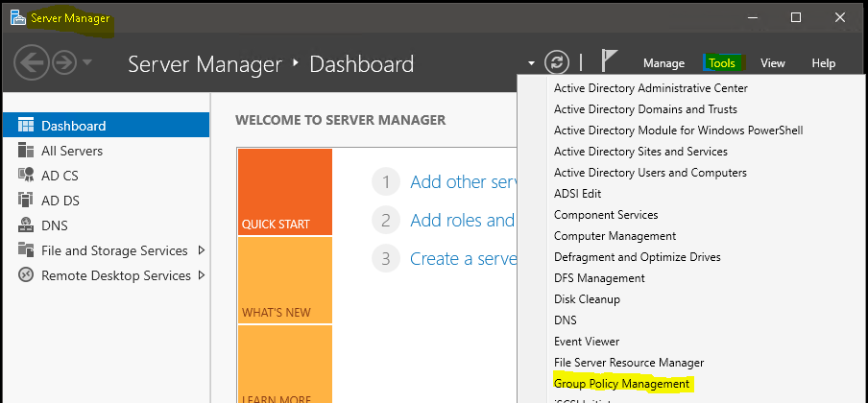Screen dimensions: 868x403
Task: Open the View menu
Action: [773, 63]
